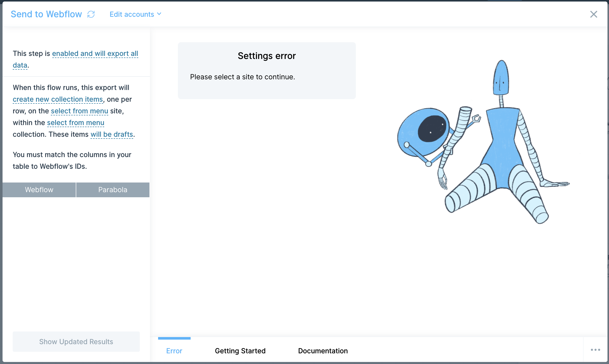Expand the Edit accounts dropdown
Viewport: 609px width, 364px height.
135,14
